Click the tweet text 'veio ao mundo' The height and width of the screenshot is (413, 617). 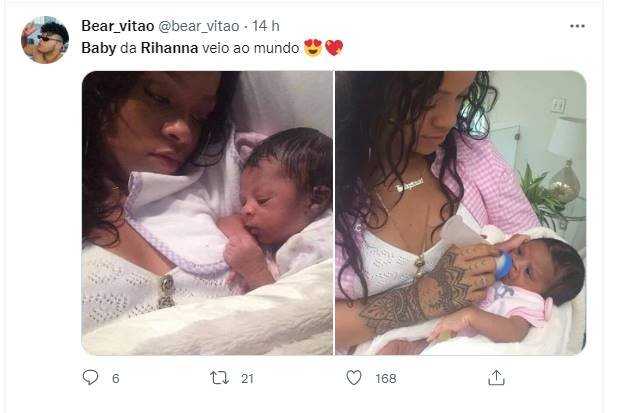click(251, 48)
